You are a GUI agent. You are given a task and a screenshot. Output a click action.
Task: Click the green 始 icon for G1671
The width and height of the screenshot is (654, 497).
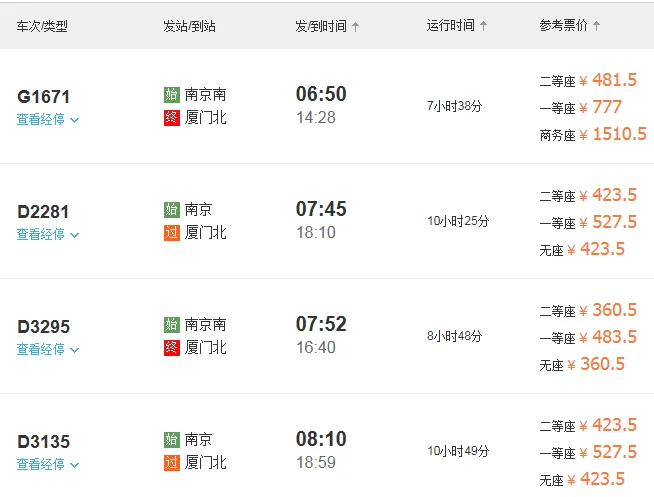(x=171, y=95)
